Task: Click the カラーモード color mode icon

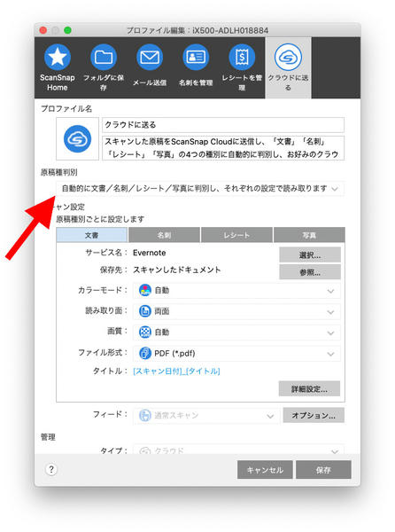Action: click(145, 291)
